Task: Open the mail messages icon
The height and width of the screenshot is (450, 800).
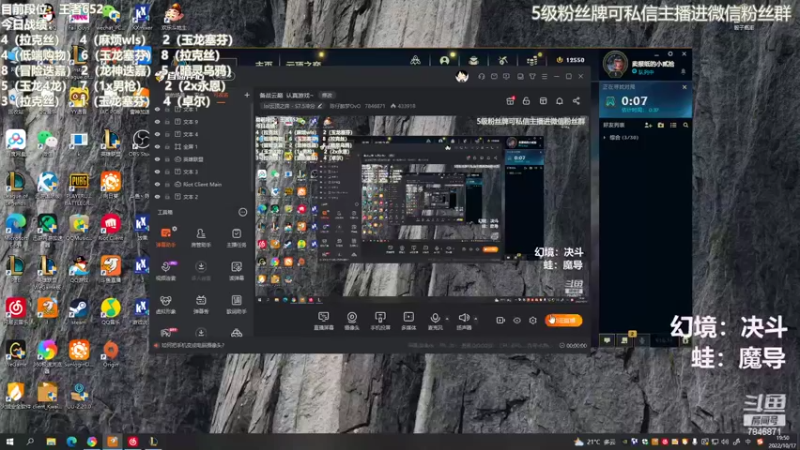Action: [x=494, y=76]
